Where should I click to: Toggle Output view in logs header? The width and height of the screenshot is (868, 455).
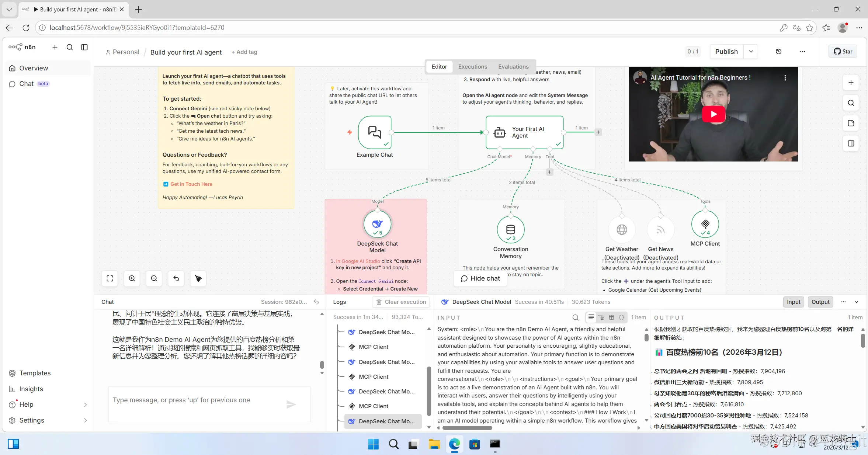[x=820, y=302]
